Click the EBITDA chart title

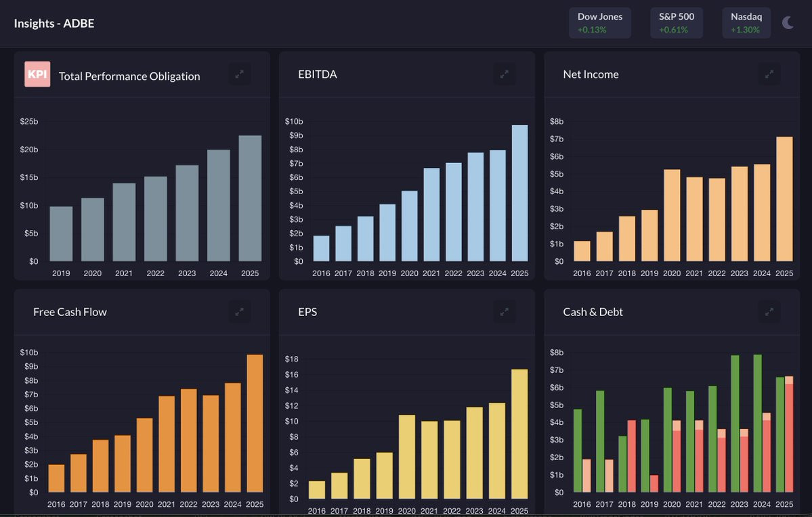318,74
